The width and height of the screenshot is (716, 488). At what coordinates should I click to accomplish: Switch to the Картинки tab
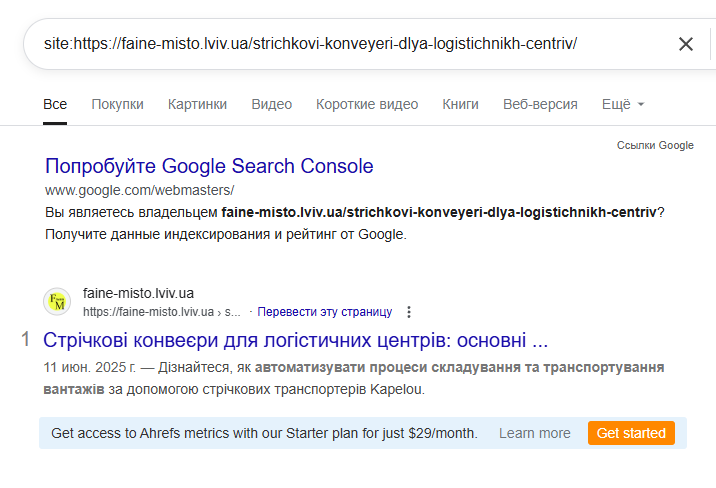pyautogui.click(x=197, y=105)
